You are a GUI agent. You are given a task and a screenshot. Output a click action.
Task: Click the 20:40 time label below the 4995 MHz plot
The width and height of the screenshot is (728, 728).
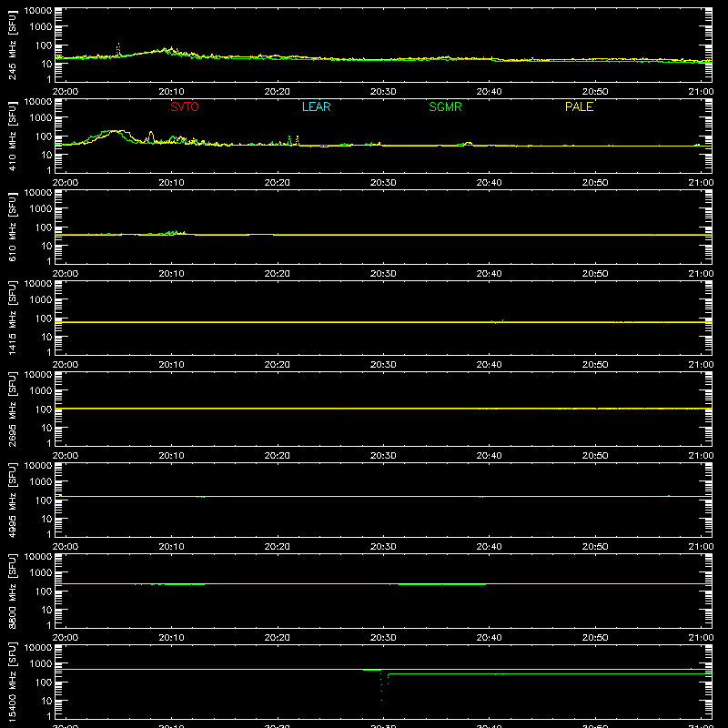[x=489, y=547]
